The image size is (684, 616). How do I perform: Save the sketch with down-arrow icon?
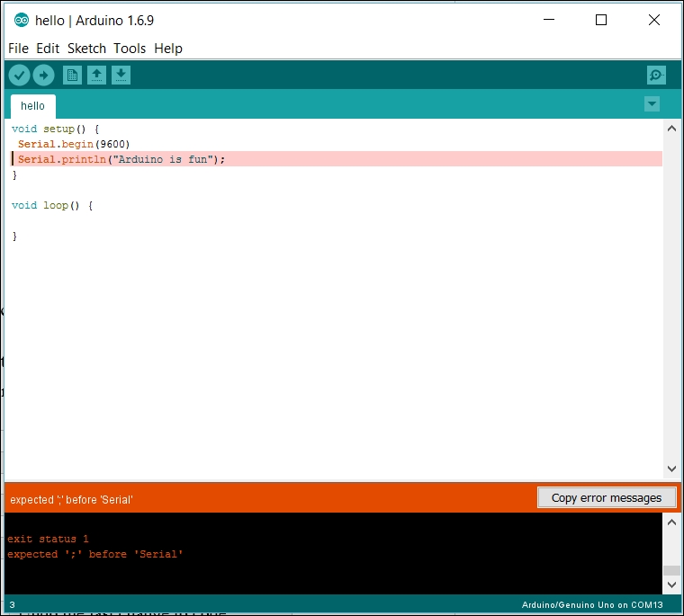121,76
